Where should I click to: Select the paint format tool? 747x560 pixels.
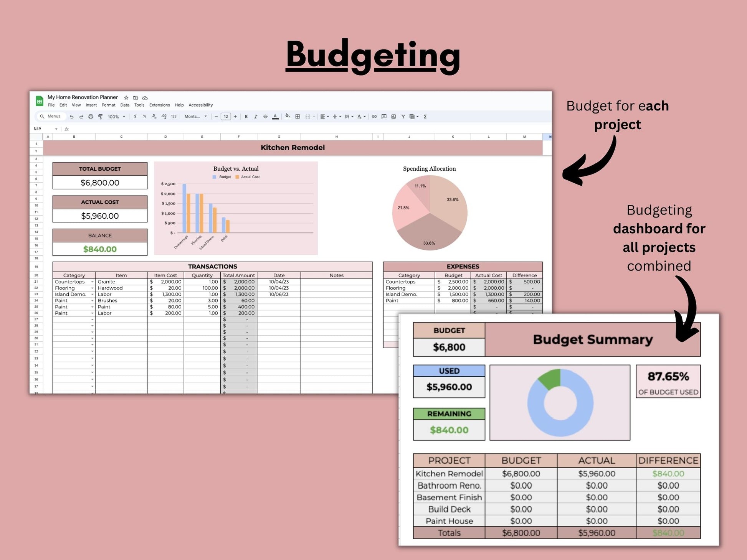[100, 117]
